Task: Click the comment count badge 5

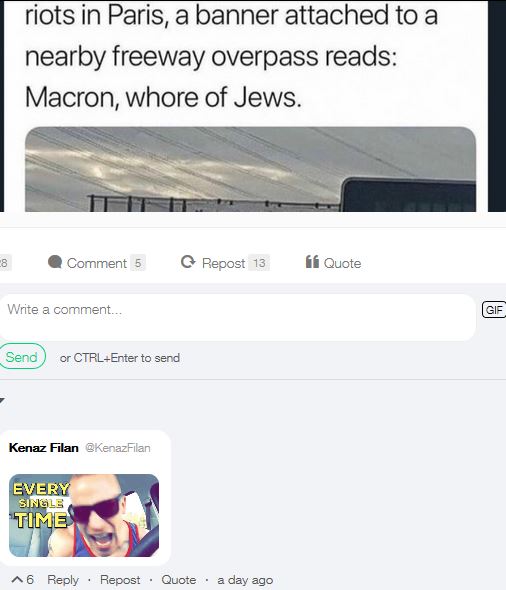Action: click(x=138, y=263)
